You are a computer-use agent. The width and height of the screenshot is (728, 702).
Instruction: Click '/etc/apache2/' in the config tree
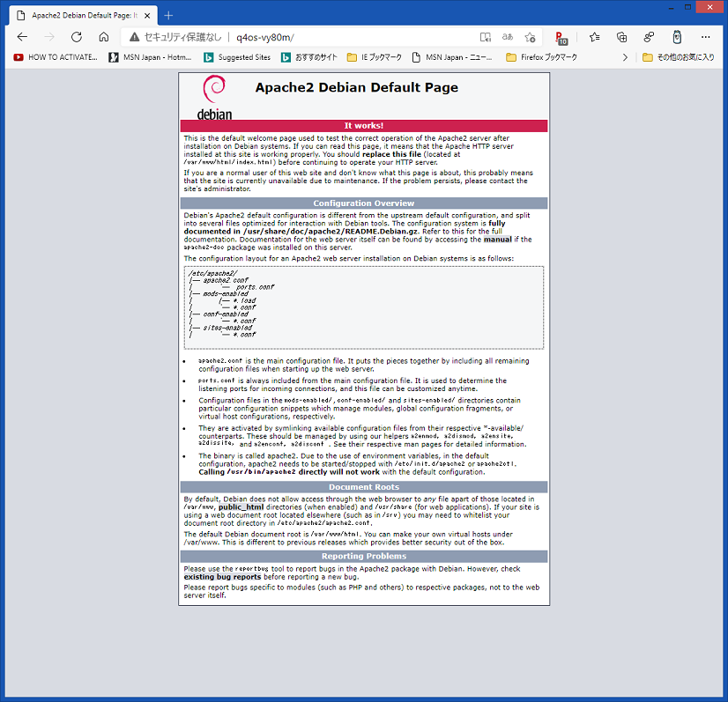point(212,273)
